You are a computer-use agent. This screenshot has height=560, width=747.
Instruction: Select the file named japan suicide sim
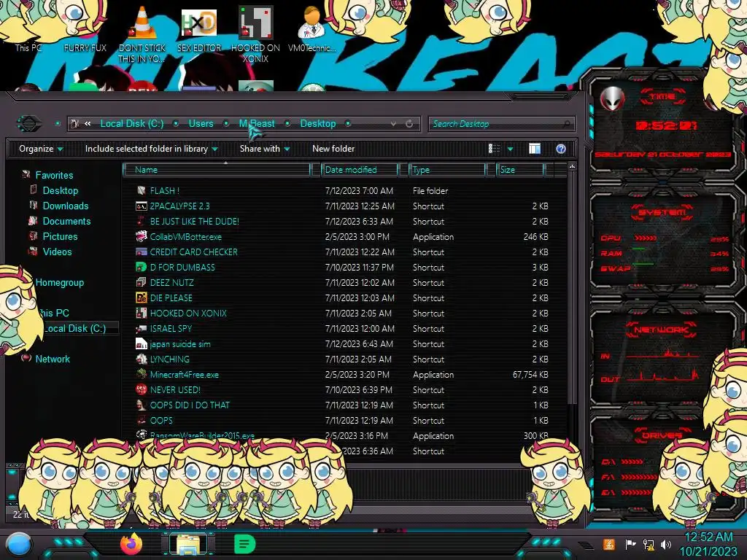click(x=180, y=344)
